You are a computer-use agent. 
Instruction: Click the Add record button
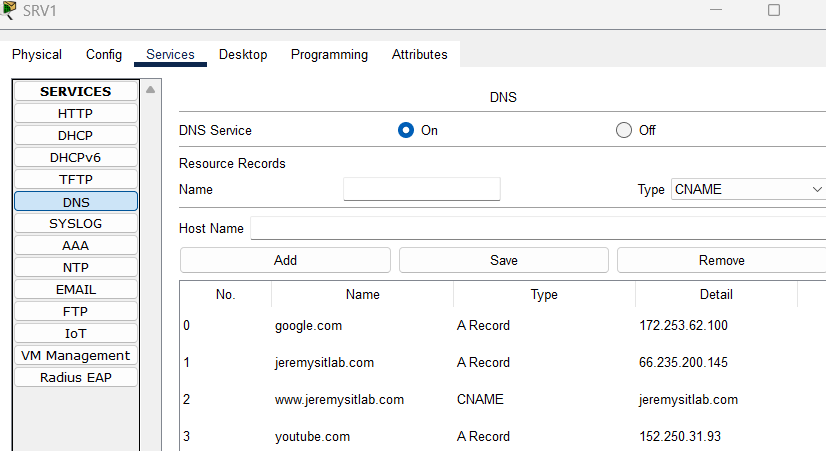pyautogui.click(x=285, y=260)
